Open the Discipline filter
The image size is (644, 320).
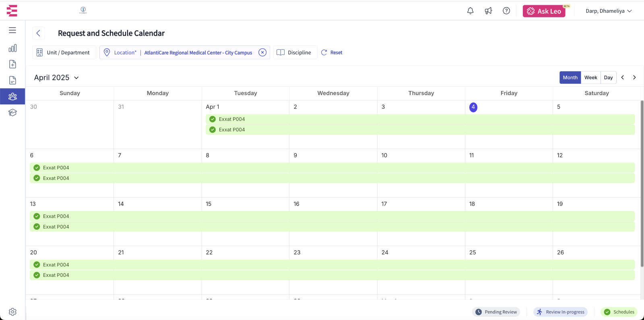295,52
